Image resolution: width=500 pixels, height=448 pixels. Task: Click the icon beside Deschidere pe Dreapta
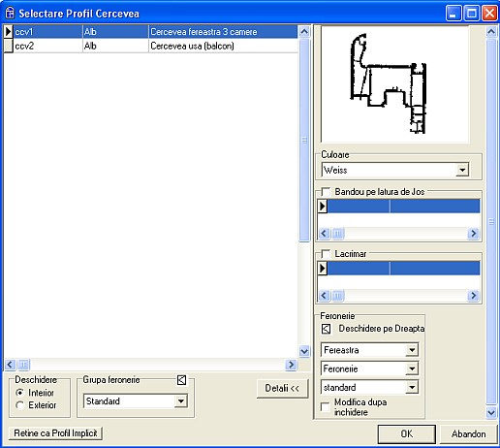327,329
